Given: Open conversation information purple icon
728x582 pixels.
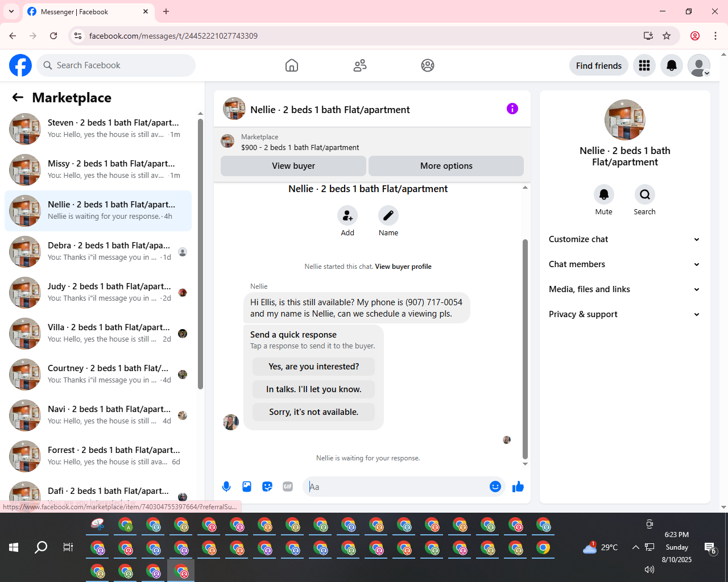Looking at the screenshot, I should [512, 109].
